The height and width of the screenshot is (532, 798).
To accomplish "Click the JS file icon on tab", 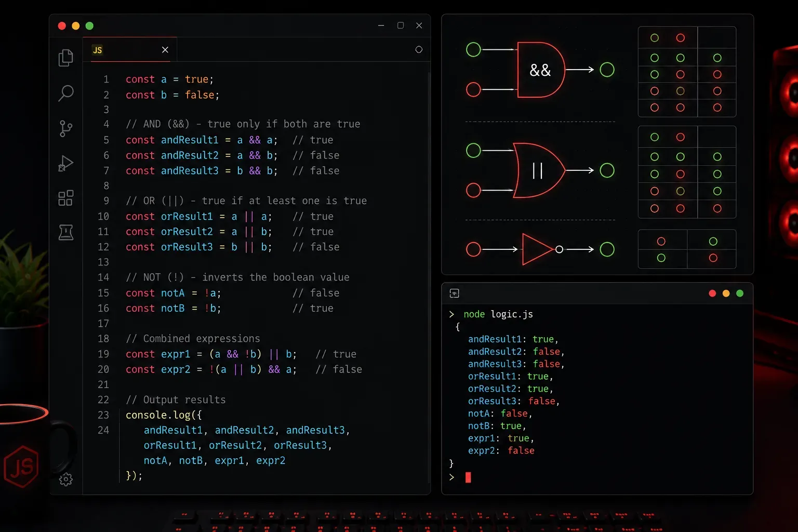I will point(97,50).
